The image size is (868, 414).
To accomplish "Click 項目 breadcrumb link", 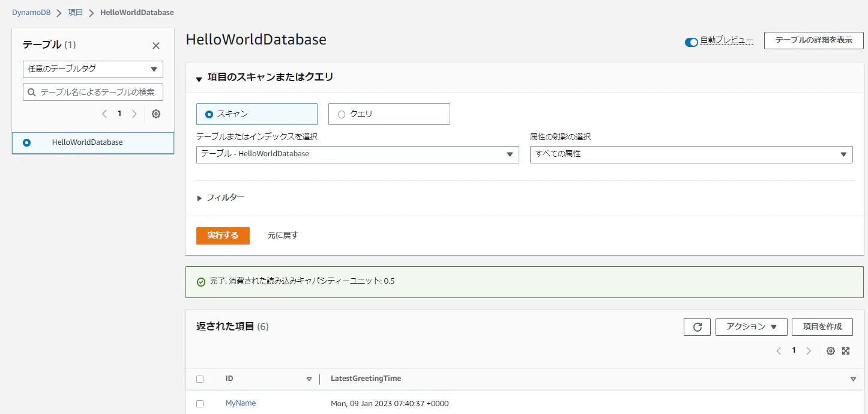I will (76, 13).
